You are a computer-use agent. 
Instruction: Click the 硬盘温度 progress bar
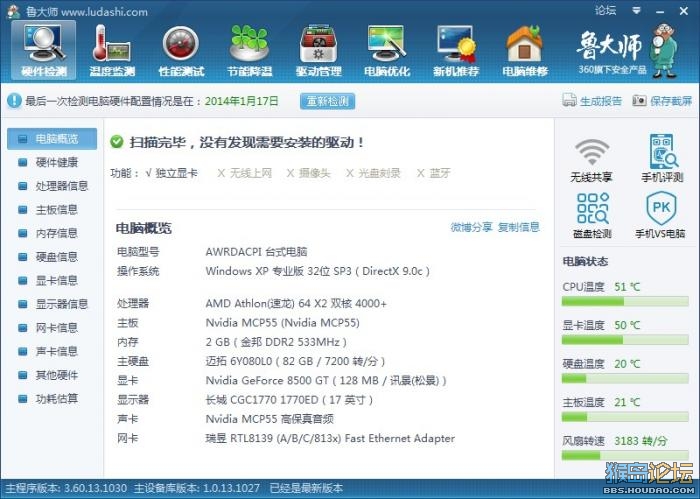click(625, 379)
